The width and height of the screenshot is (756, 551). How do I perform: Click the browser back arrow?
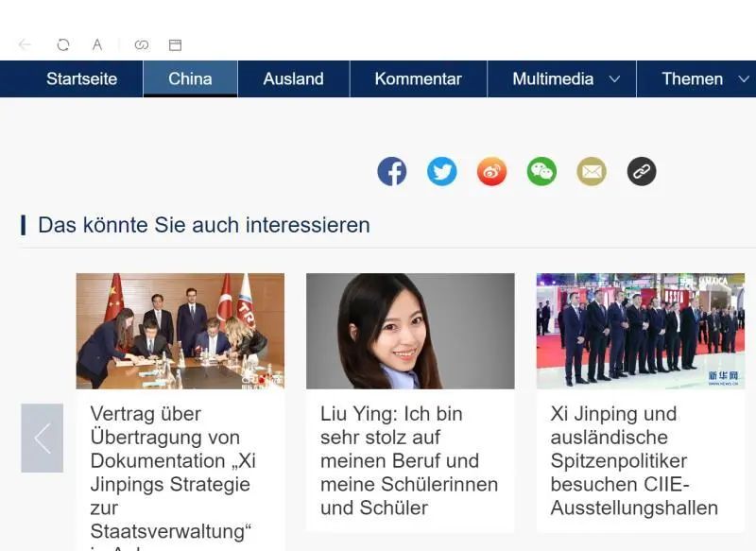25,44
